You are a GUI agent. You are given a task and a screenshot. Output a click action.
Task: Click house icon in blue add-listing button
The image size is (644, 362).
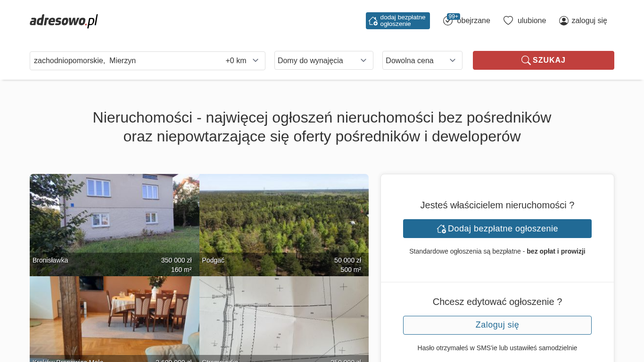(x=441, y=229)
